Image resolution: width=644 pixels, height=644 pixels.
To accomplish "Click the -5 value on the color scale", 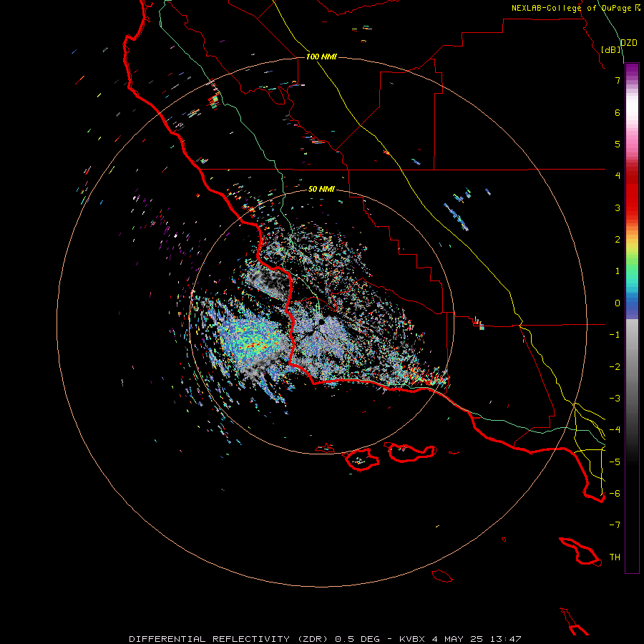I will [x=615, y=462].
